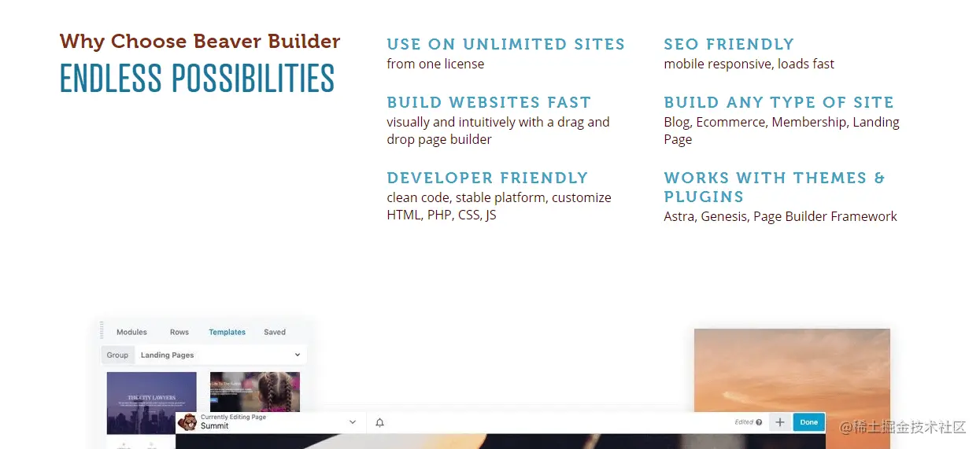980x449 pixels.
Task: Click 'Blog, Ecommerce, Membership' description
Action: [782, 131]
